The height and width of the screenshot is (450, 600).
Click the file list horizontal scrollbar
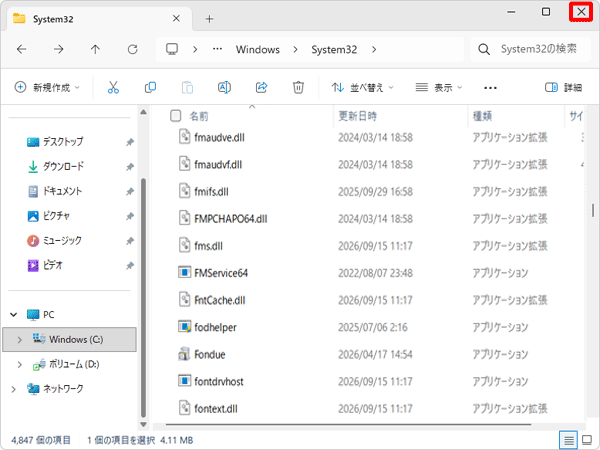click(348, 424)
